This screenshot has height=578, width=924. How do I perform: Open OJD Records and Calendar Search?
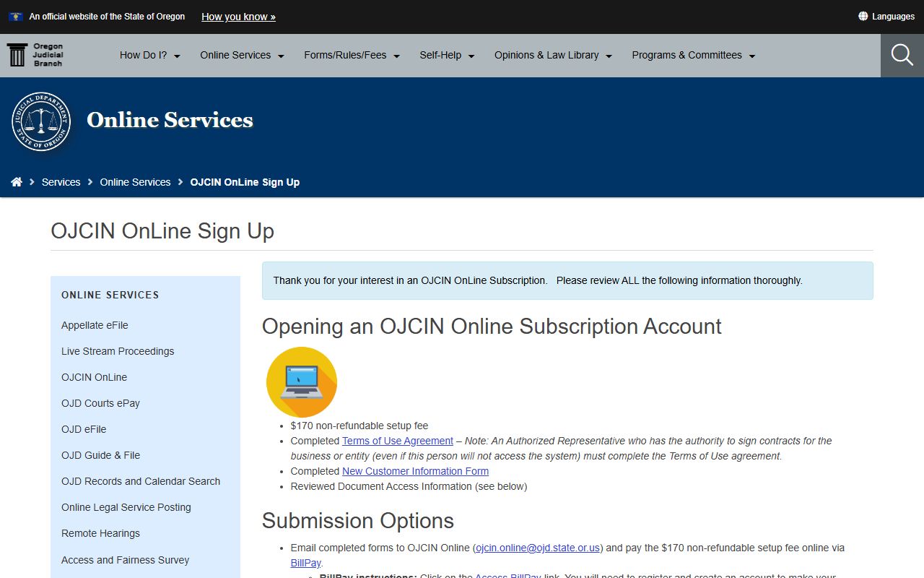[x=141, y=481]
